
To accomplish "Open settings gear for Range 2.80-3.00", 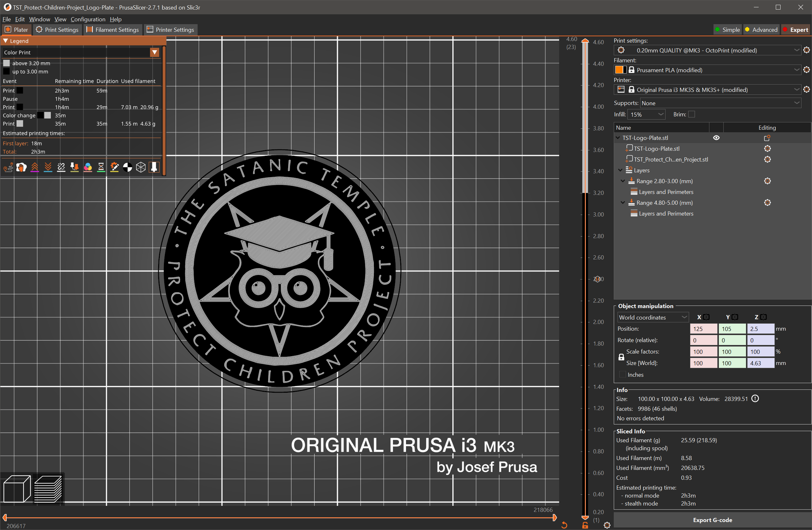I will (x=767, y=181).
